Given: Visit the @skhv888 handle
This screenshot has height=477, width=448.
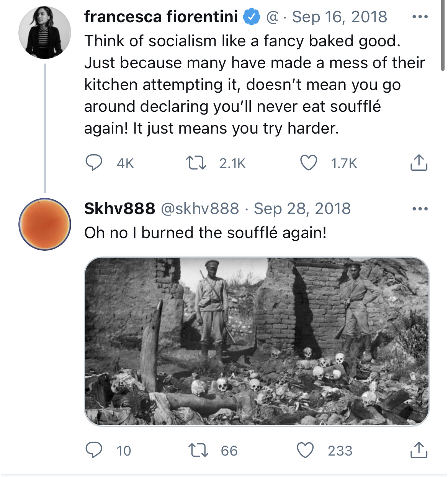Looking at the screenshot, I should pyautogui.click(x=199, y=209).
